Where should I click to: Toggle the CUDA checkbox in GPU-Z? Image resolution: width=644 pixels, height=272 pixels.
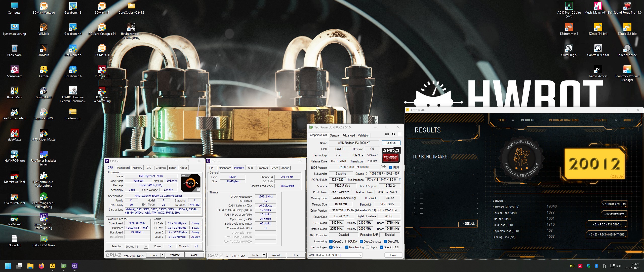tap(347, 242)
